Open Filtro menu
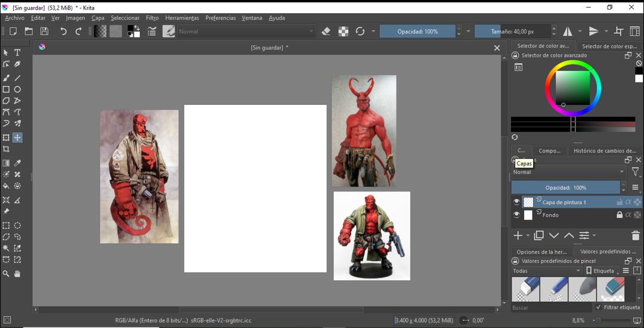 pyautogui.click(x=153, y=18)
